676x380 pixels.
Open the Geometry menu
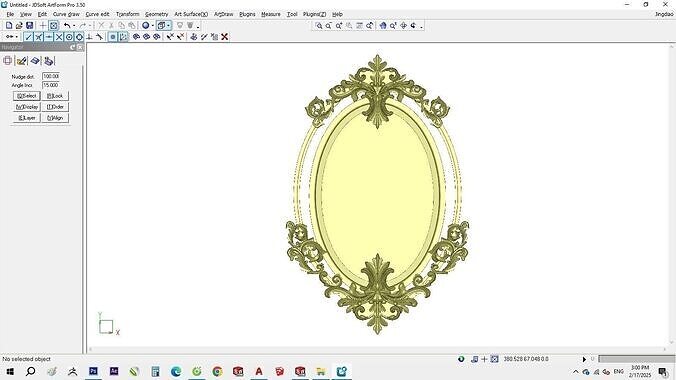[x=156, y=14]
